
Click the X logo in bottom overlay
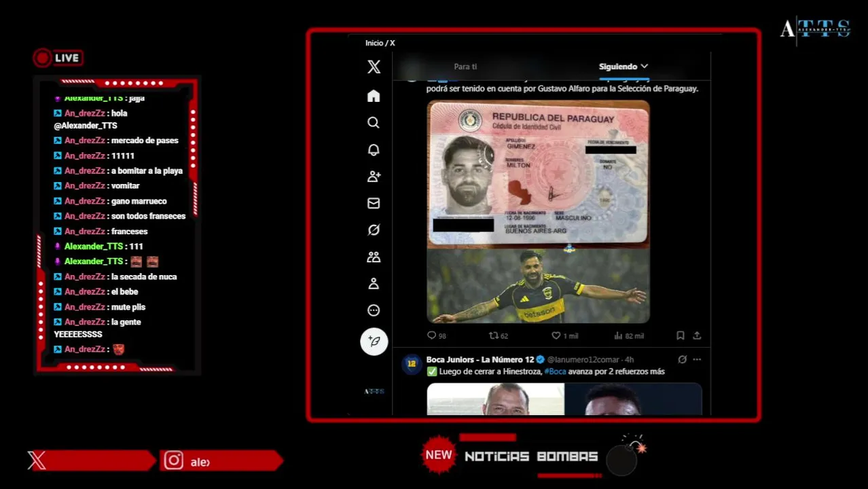tap(37, 460)
